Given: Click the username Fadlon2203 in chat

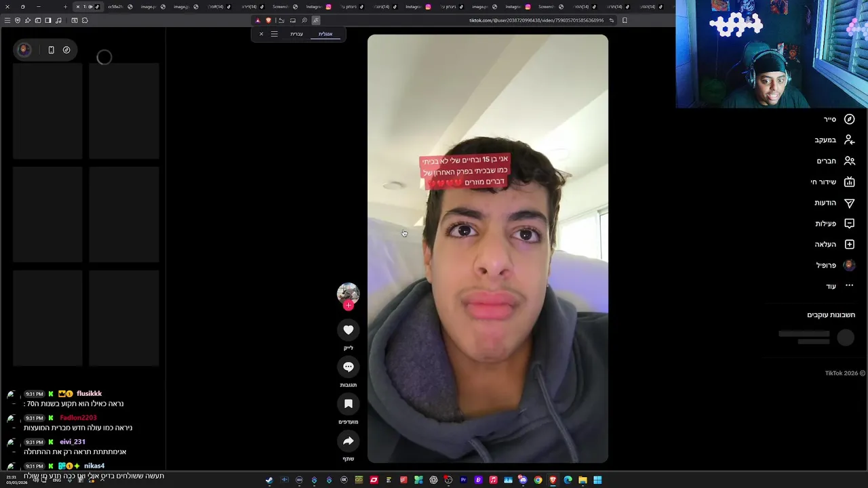Looking at the screenshot, I should (x=78, y=418).
